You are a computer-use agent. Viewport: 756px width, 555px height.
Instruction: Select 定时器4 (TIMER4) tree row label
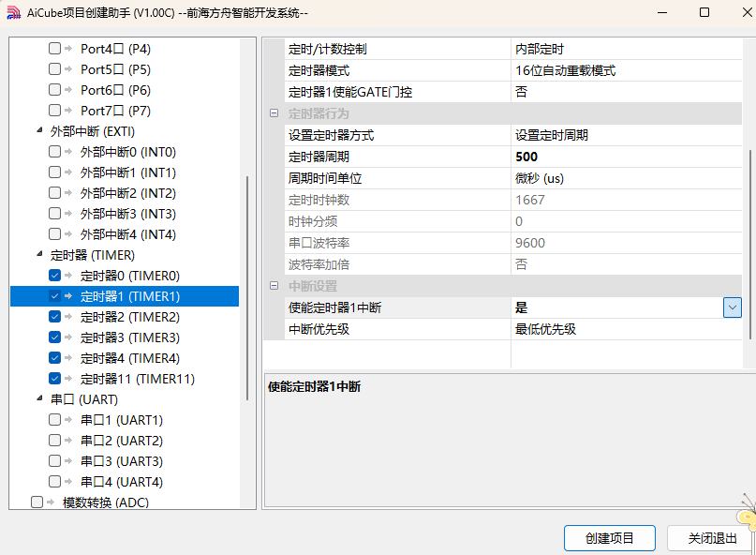pos(129,358)
